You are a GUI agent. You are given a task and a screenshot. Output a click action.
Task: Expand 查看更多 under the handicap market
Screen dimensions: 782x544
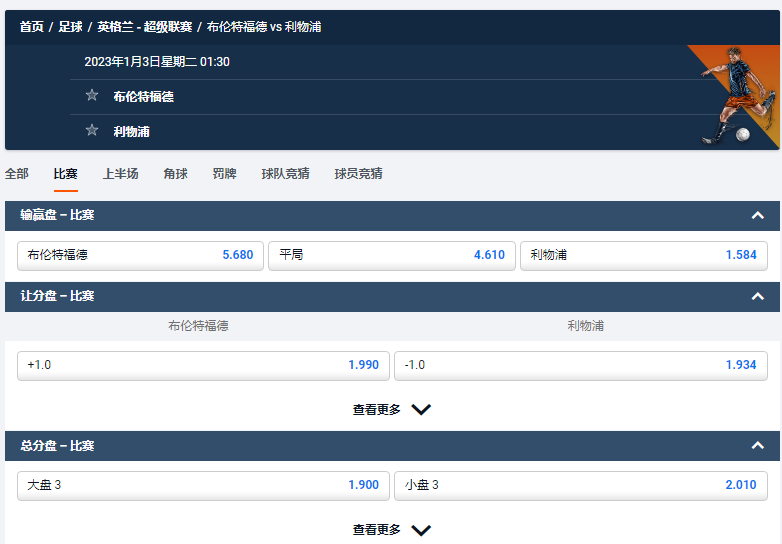pos(391,409)
